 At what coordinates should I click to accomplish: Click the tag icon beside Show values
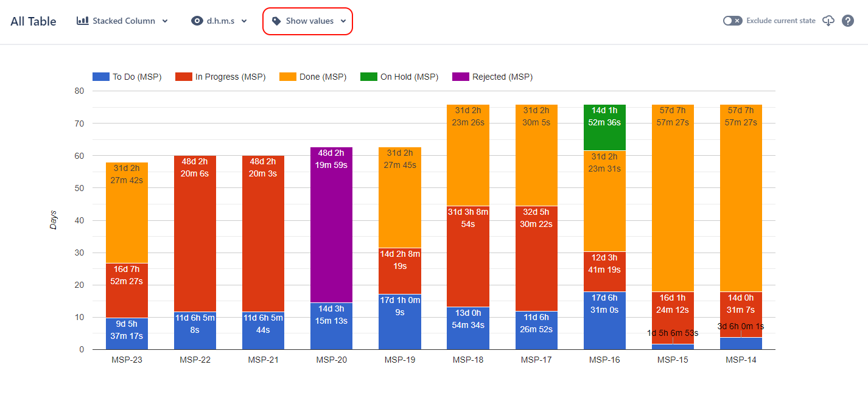pos(276,21)
